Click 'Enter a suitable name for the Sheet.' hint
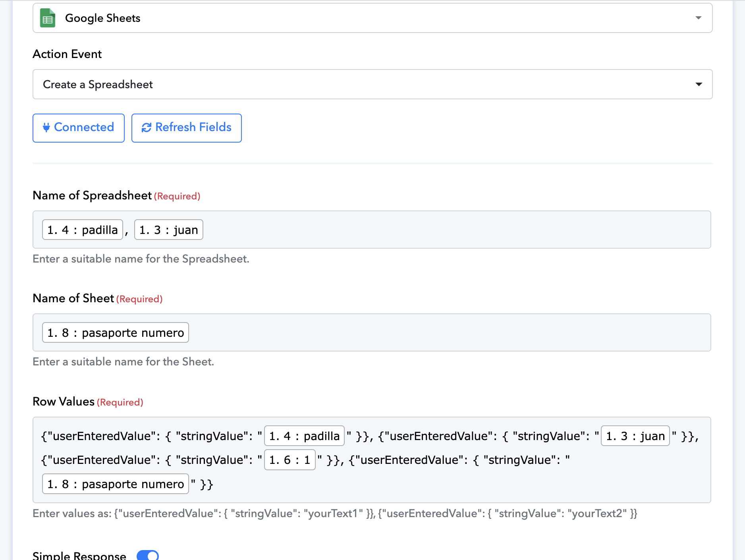 [x=124, y=361]
